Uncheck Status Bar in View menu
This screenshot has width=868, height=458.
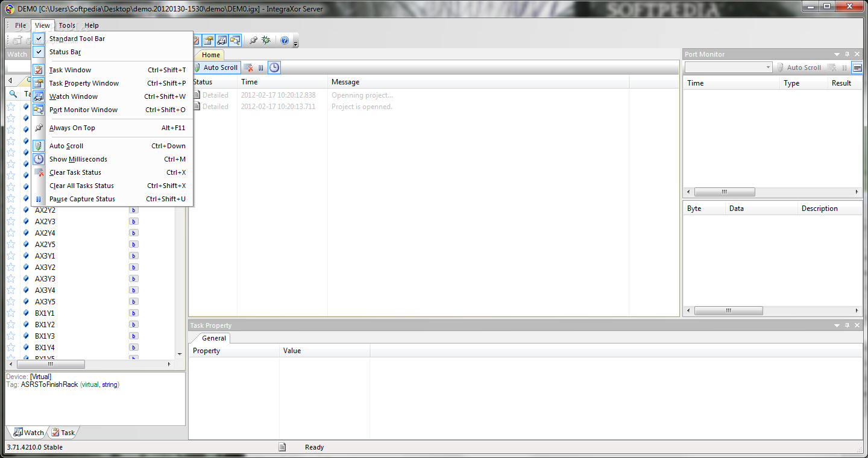click(x=112, y=52)
